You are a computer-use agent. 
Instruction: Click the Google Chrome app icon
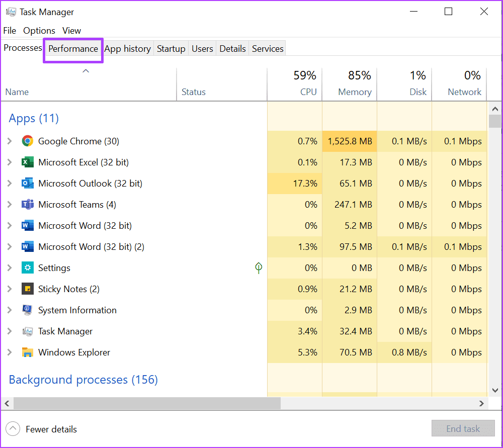(x=28, y=141)
